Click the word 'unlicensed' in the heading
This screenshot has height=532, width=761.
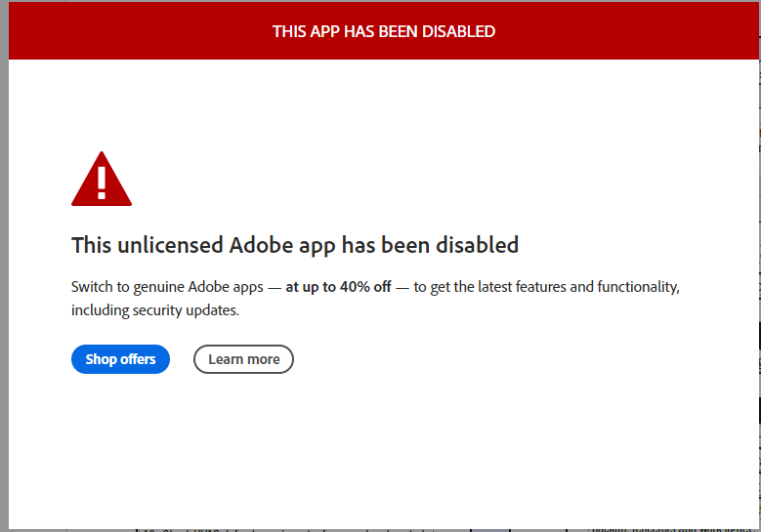[x=172, y=245]
